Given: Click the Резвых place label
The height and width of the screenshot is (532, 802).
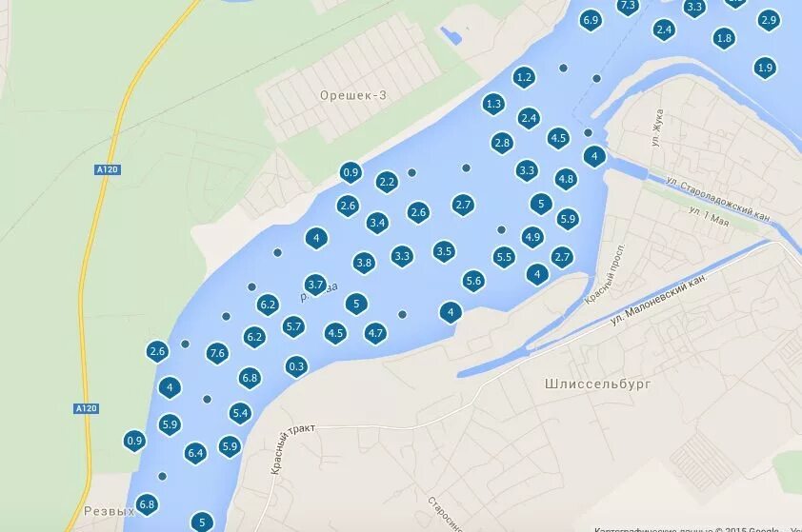Looking at the screenshot, I should point(109,511).
